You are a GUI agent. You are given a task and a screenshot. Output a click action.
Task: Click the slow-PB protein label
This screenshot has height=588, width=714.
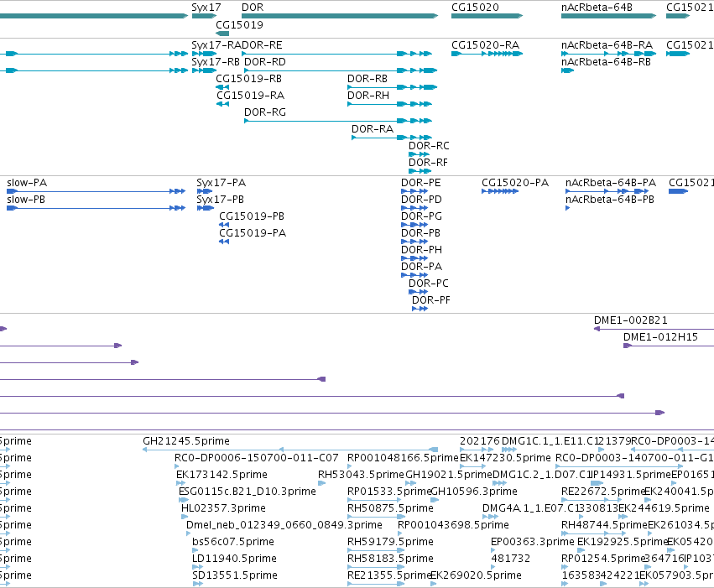coord(26,200)
